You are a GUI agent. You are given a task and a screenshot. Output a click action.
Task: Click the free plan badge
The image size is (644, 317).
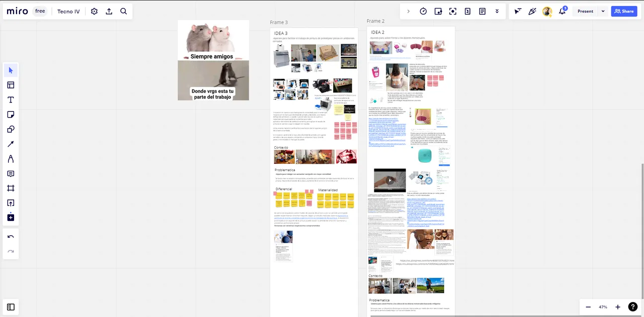pyautogui.click(x=40, y=11)
